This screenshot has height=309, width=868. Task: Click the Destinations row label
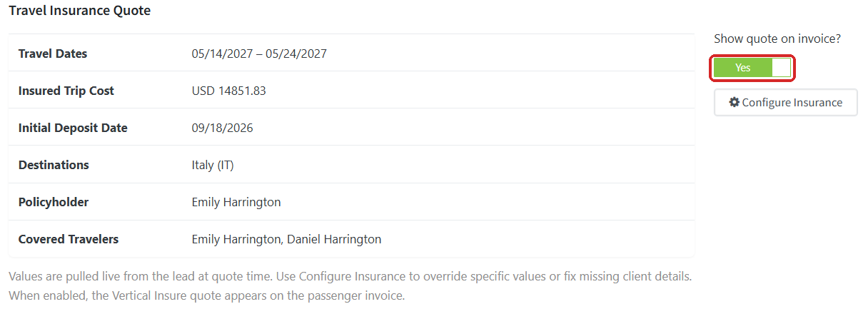point(54,165)
